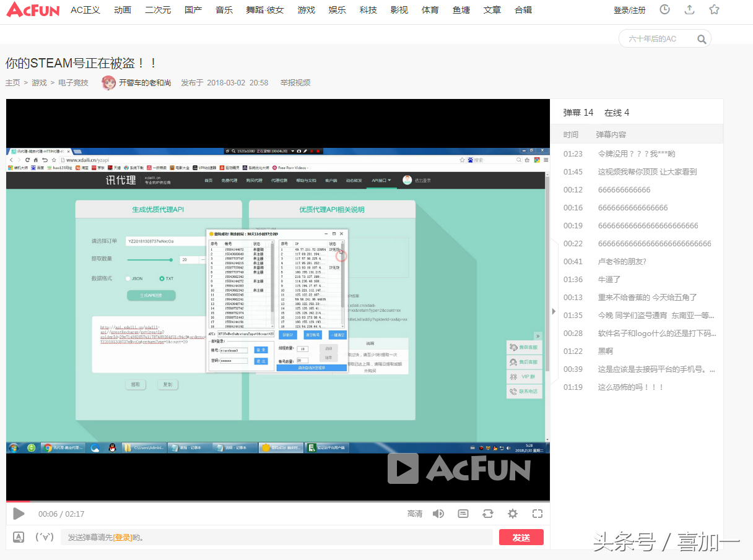This screenshot has height=560, width=753.
Task: Select danmaku row 重来不给香蕉的 今天给五角了
Action: coord(637,297)
